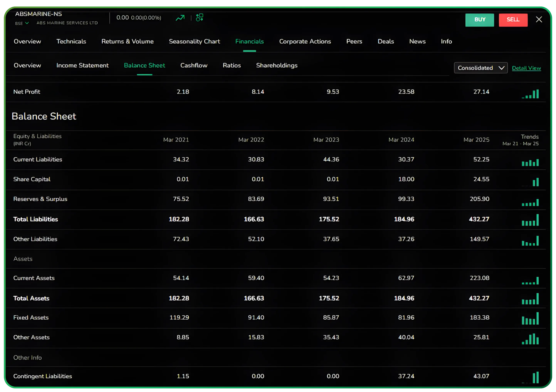The image size is (556, 392).
Task: Expand the BSE exchange selector chevron
Action: click(x=27, y=23)
